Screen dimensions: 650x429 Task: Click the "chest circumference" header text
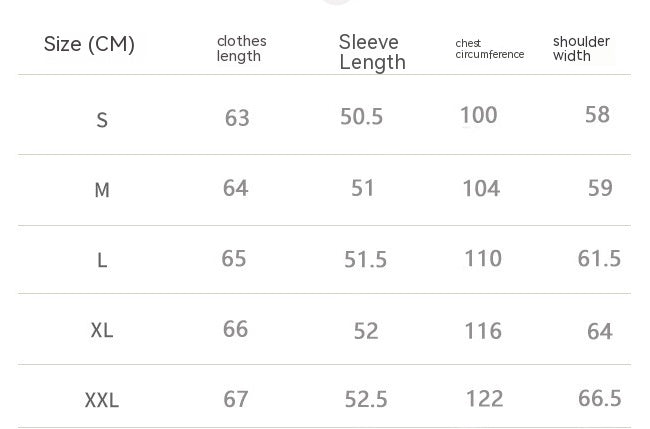(489, 49)
